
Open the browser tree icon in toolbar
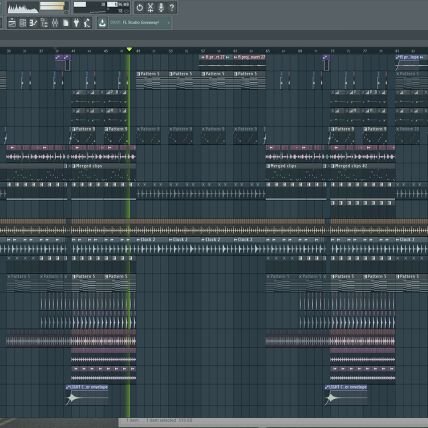[44, 23]
